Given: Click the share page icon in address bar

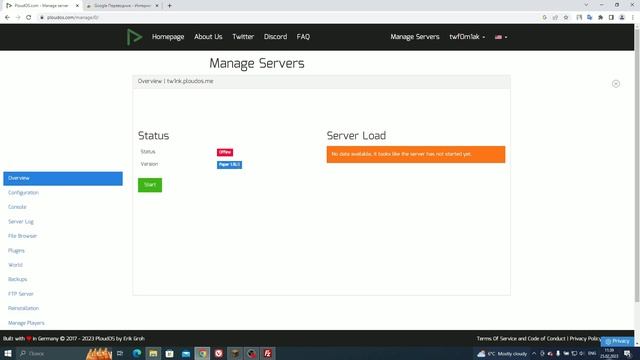Looking at the screenshot, I should tap(555, 18).
